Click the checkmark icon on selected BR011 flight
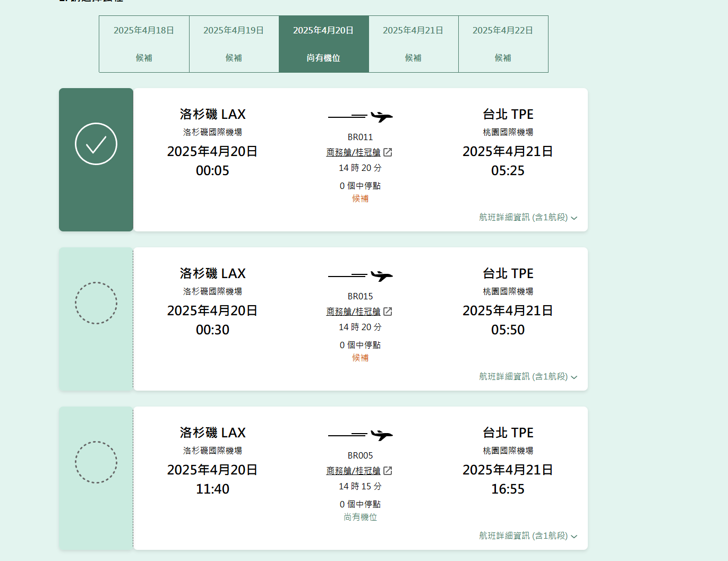This screenshot has height=561, width=728. [x=96, y=144]
